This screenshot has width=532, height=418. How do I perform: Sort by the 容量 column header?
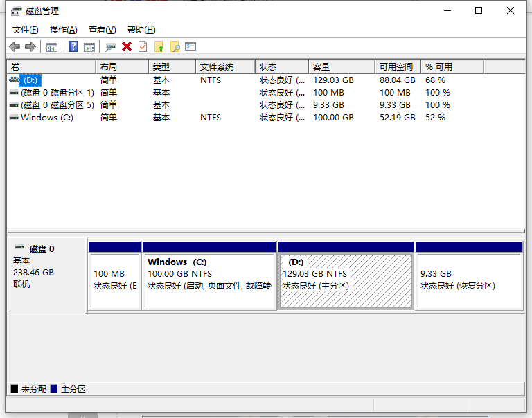pyautogui.click(x=342, y=67)
